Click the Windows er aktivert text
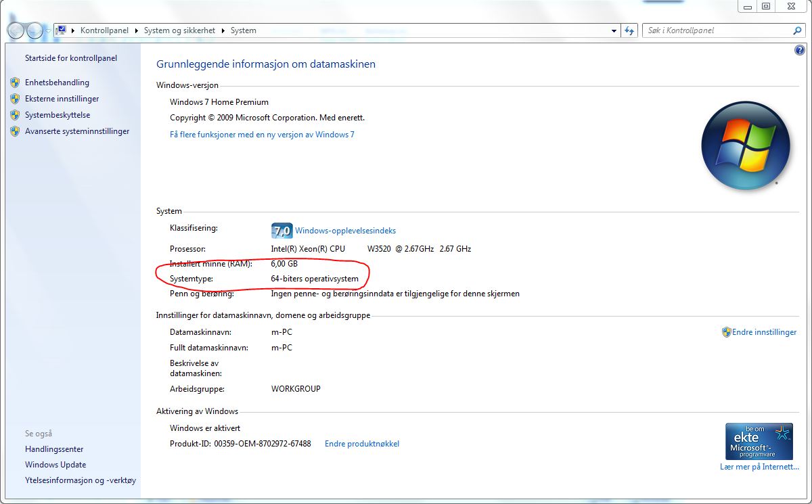This screenshot has width=812, height=504. pos(205,428)
